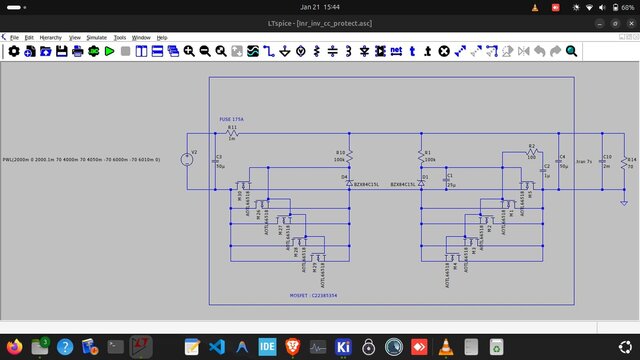The width and height of the screenshot is (640, 360).
Task: Click the V2 voltage source symbol
Action: 187,160
